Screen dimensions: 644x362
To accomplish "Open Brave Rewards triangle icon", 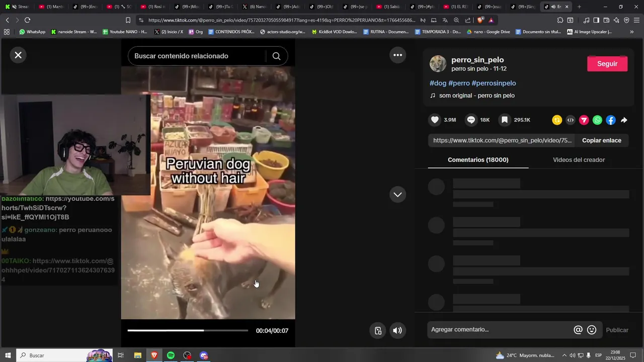I will coord(491,20).
